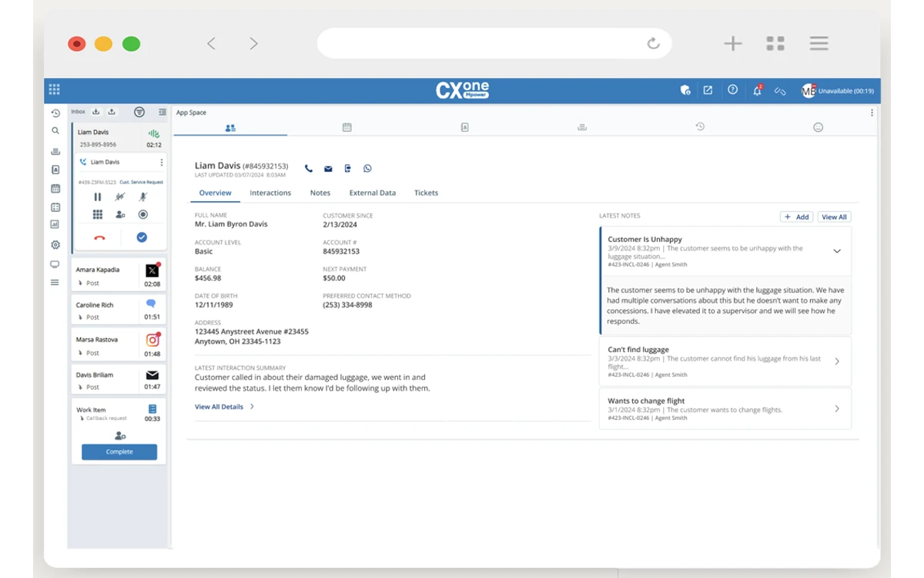Open the search icon in left sidebar

[x=55, y=131]
